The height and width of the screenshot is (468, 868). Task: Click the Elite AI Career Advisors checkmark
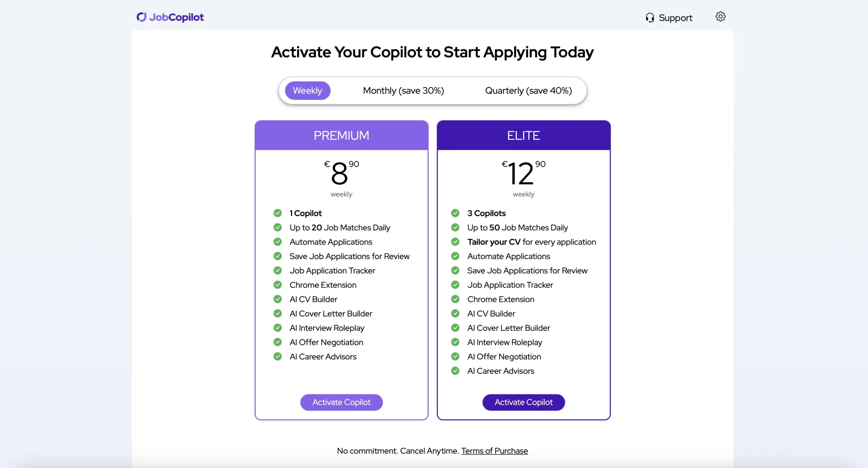point(455,371)
